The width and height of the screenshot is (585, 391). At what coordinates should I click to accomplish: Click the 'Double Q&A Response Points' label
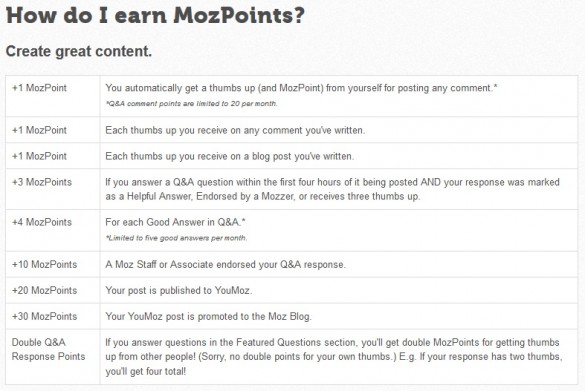coord(49,349)
